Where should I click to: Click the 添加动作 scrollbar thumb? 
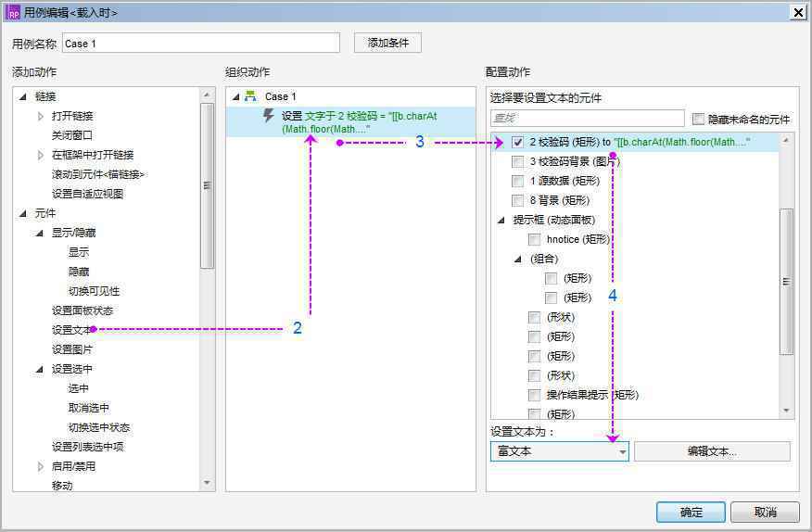point(207,185)
